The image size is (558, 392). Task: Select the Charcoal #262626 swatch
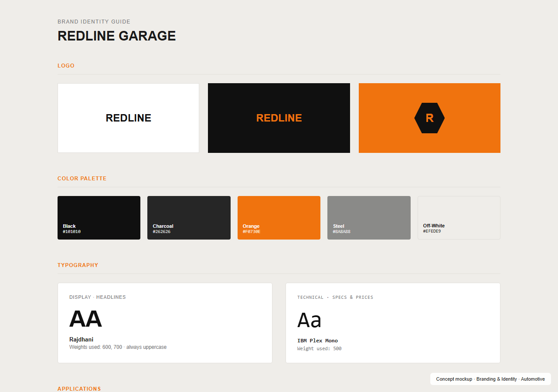189,218
